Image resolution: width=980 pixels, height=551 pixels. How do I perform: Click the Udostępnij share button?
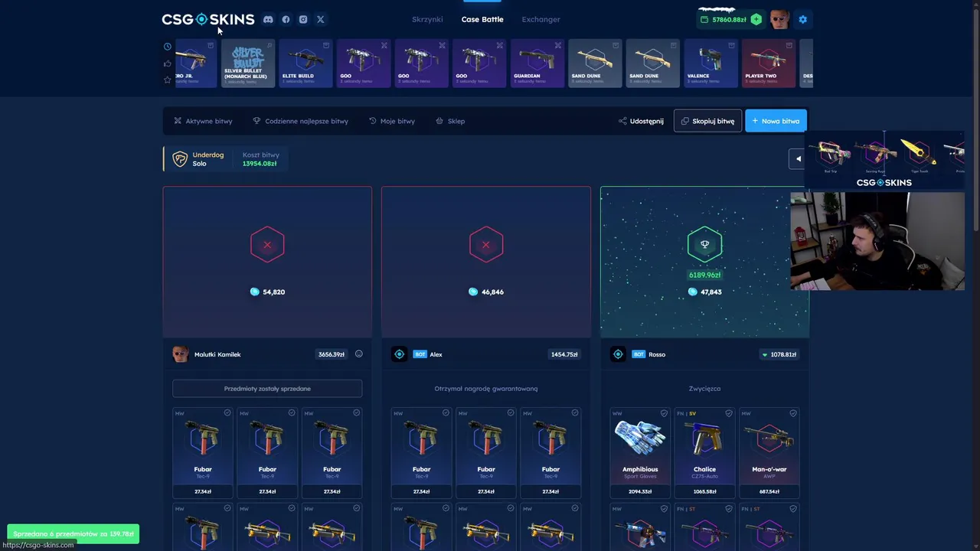641,121
